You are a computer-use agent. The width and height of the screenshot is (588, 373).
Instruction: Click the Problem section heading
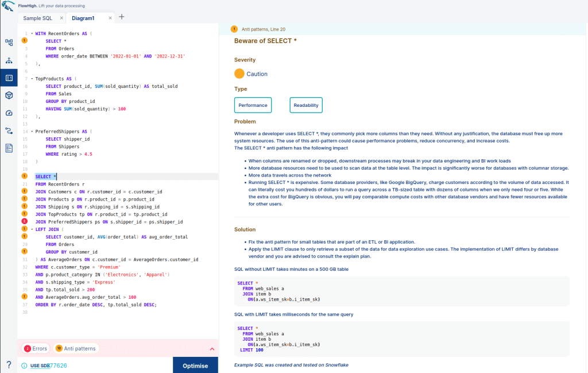(x=245, y=122)
